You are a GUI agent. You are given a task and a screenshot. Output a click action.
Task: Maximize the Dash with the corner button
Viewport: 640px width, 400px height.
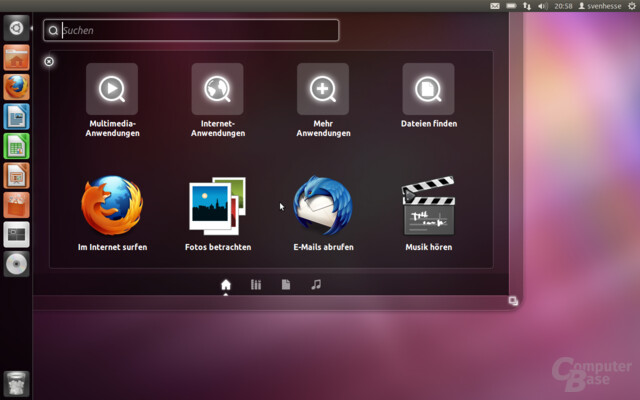coord(513,301)
